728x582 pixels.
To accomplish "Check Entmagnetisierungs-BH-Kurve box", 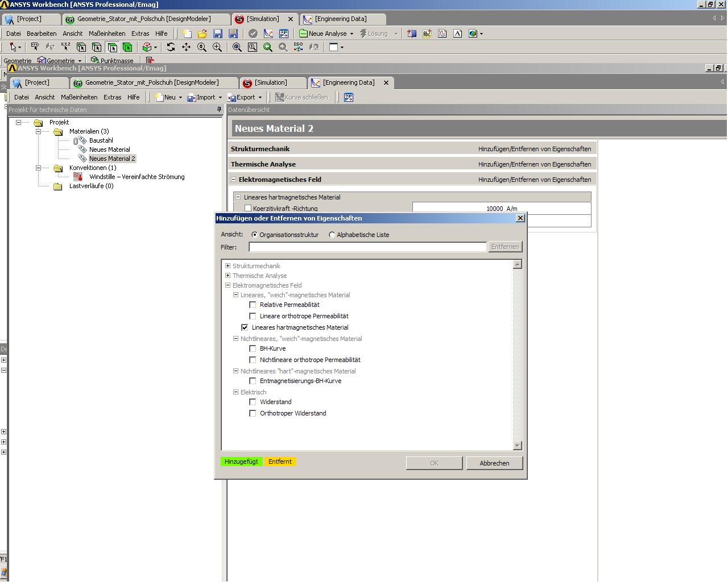I will 253,381.
